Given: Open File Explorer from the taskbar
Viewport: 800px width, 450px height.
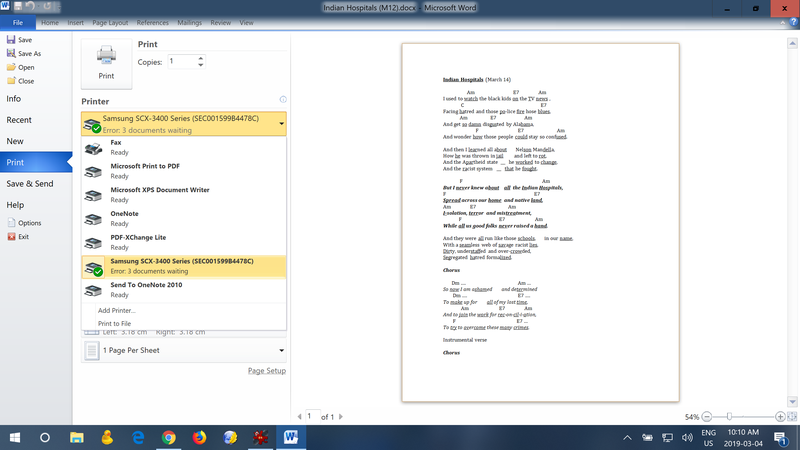Looking at the screenshot, I should (x=77, y=438).
